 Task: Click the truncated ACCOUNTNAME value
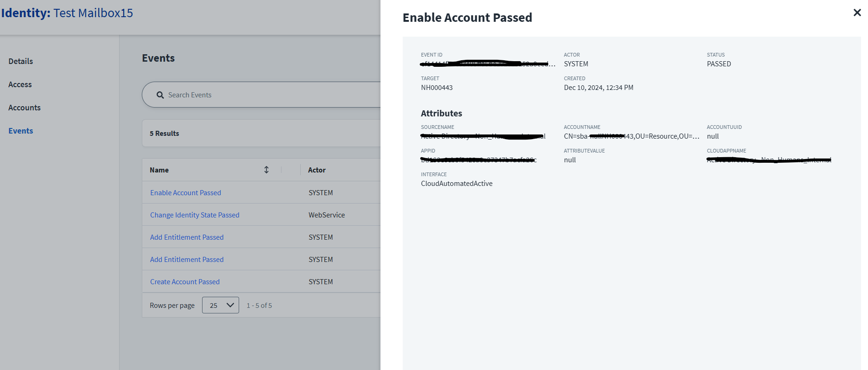[x=631, y=136]
